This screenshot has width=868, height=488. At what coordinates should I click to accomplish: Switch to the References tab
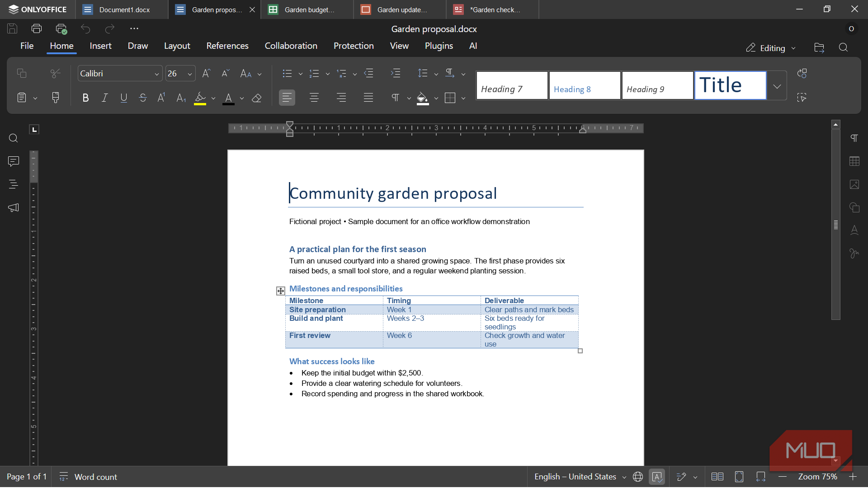(227, 46)
